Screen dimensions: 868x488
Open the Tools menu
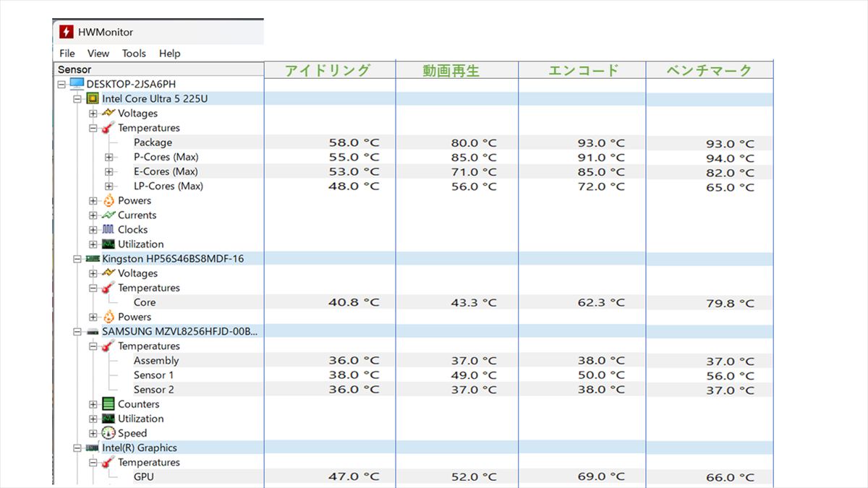click(x=134, y=53)
